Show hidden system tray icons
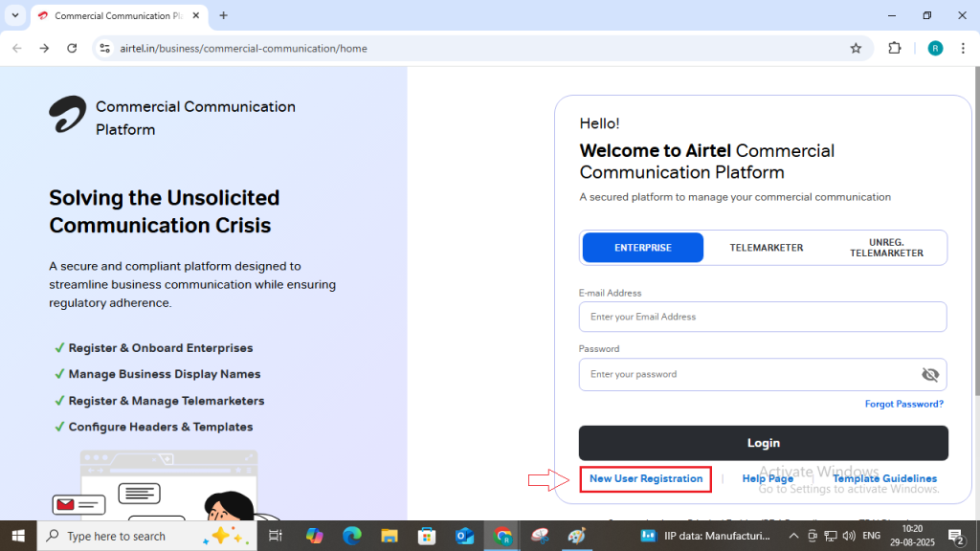This screenshot has height=551, width=980. [x=793, y=536]
